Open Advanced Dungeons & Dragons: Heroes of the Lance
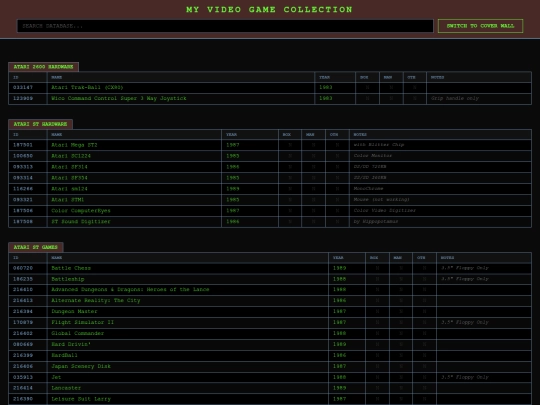 click(x=130, y=290)
